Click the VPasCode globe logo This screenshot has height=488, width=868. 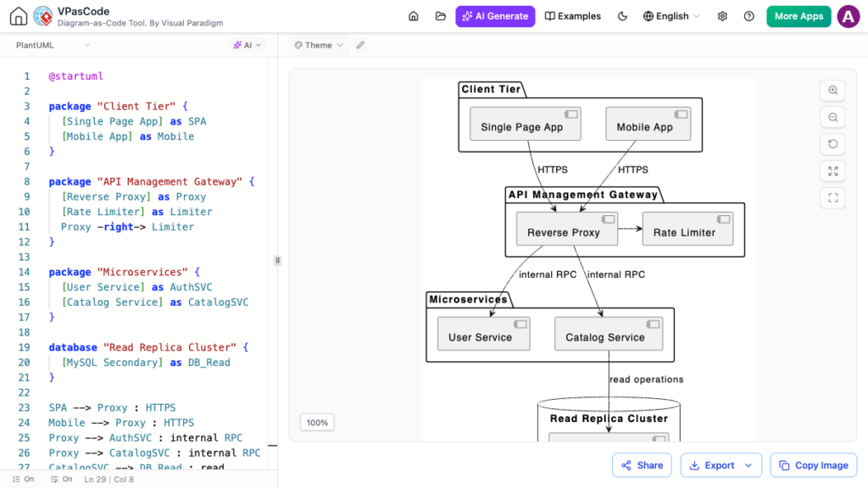point(43,16)
